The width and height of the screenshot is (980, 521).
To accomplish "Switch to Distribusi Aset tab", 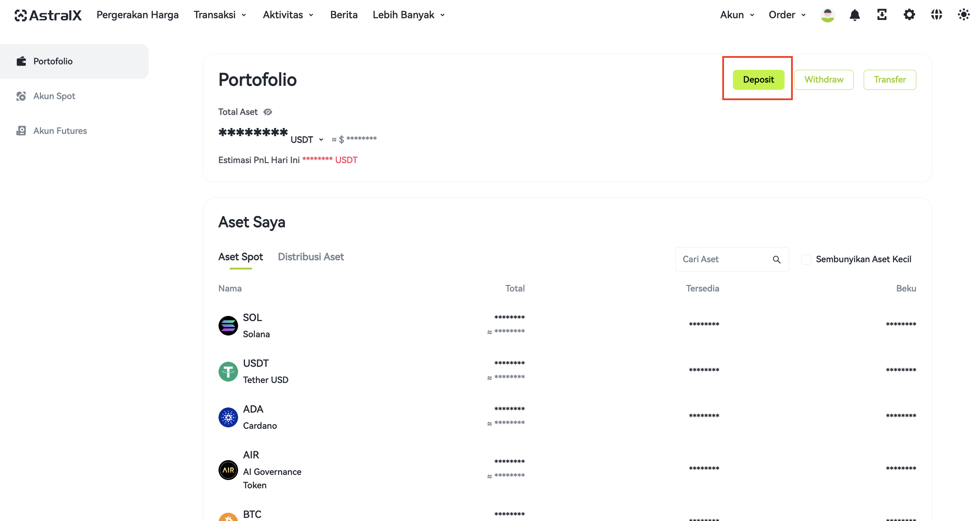I will point(311,257).
